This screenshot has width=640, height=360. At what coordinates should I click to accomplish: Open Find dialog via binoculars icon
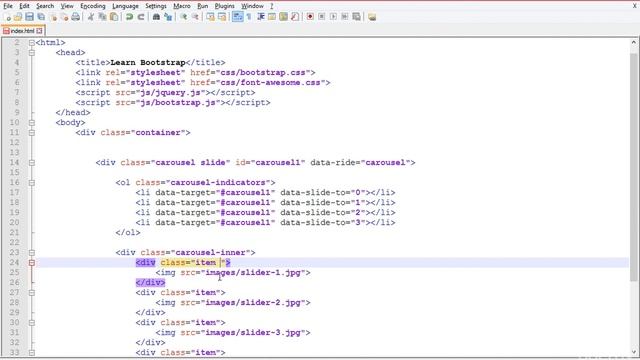coord(156,17)
